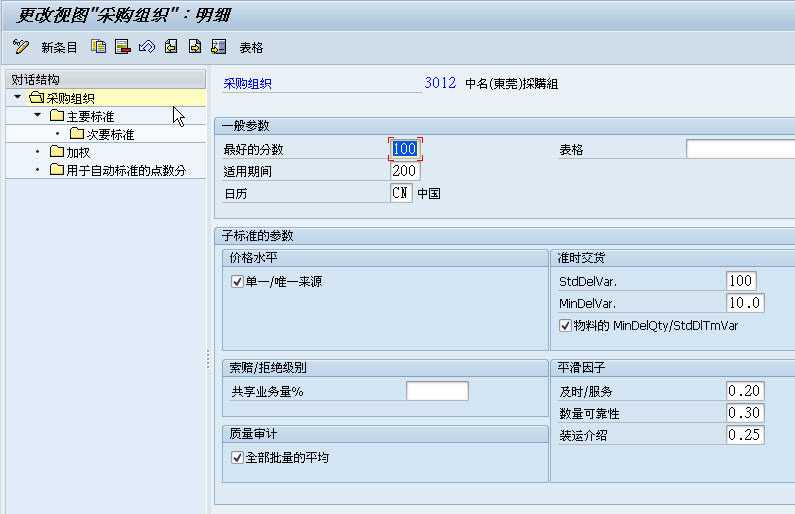Click the Delete entry toolbar icon
795x514 pixels.
click(x=123, y=47)
